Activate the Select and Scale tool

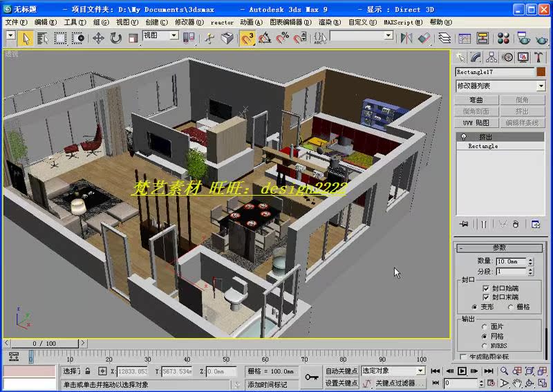(133, 38)
